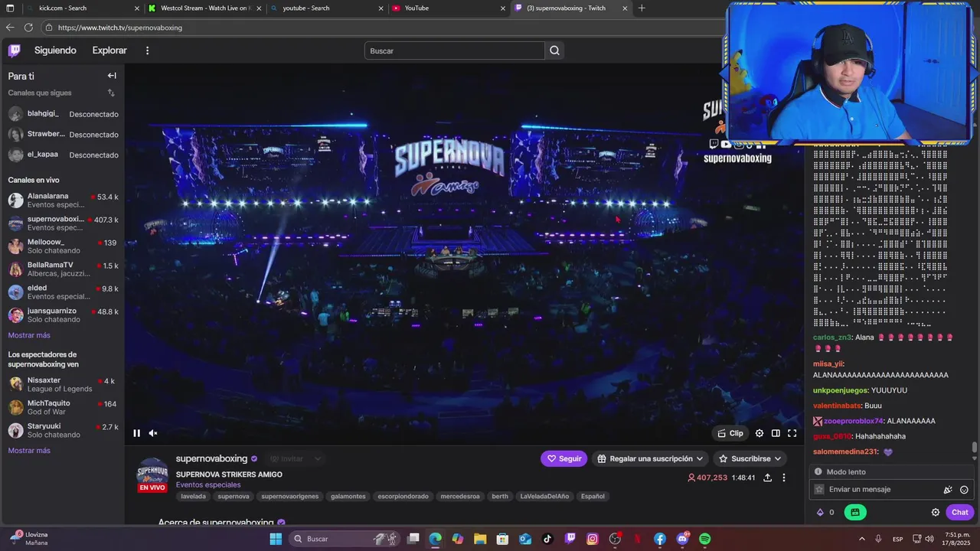The height and width of the screenshot is (551, 980).
Task: Sort followed channels list
Action: click(x=111, y=93)
